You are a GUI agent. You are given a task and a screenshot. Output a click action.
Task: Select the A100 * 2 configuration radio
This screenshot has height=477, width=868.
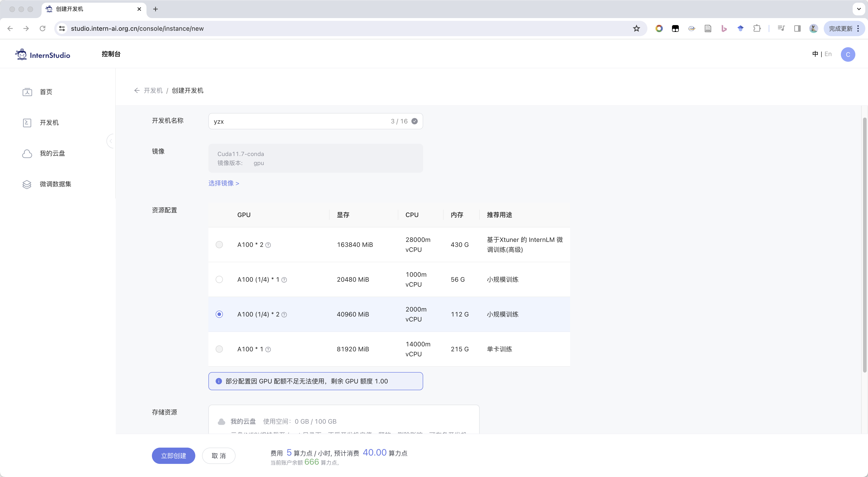(219, 245)
